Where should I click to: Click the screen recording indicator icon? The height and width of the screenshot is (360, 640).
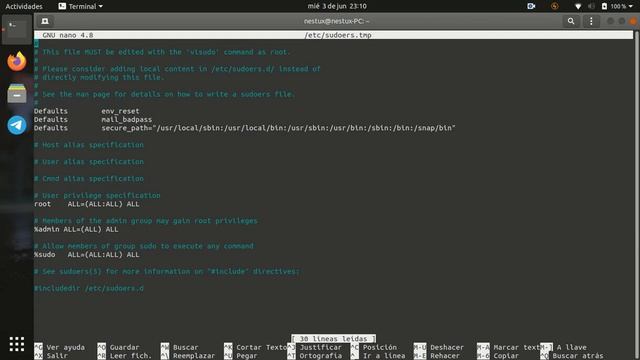[x=531, y=6]
